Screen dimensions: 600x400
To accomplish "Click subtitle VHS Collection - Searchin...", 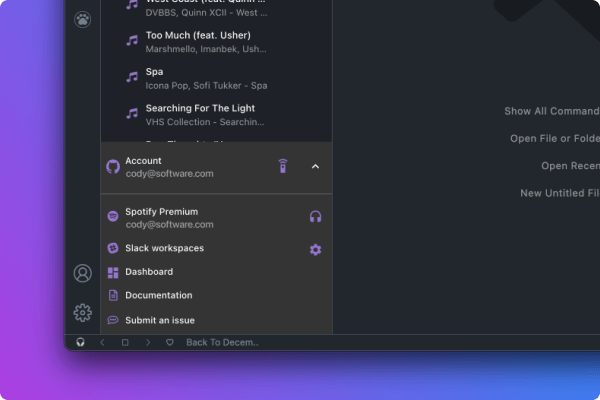I will point(205,122).
